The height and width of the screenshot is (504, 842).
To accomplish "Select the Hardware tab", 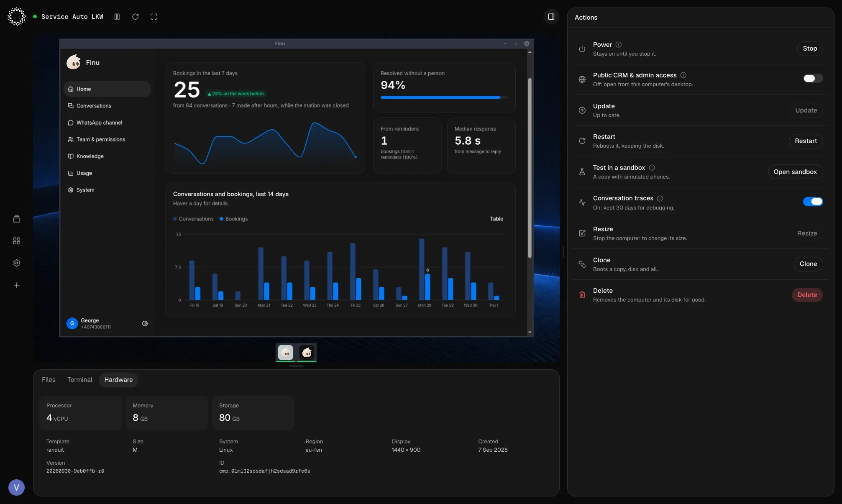I will (x=118, y=380).
